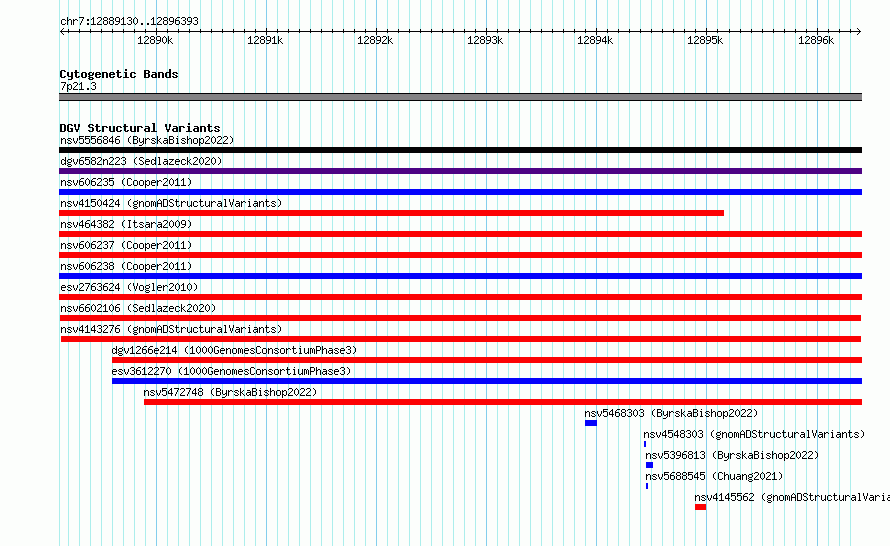Screen dimensions: 890x546
Task: Open nsv606235 (Cooper2011) variant label
Action: coord(126,182)
